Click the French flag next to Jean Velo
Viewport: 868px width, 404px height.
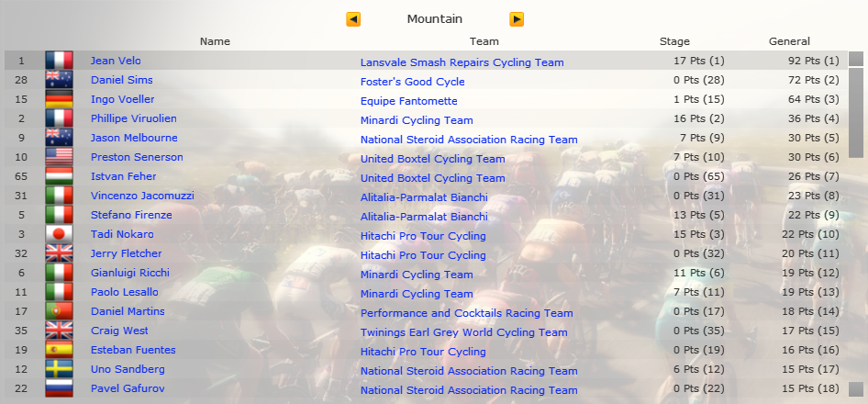tap(60, 61)
